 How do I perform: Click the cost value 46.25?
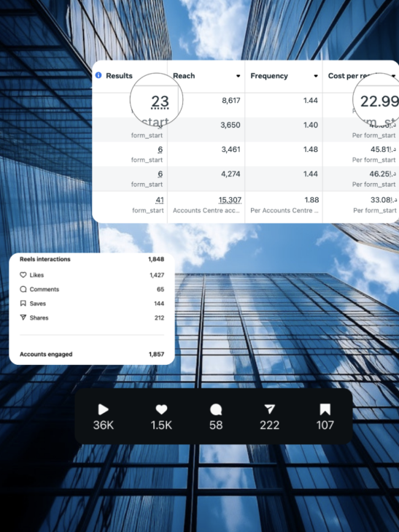click(383, 174)
